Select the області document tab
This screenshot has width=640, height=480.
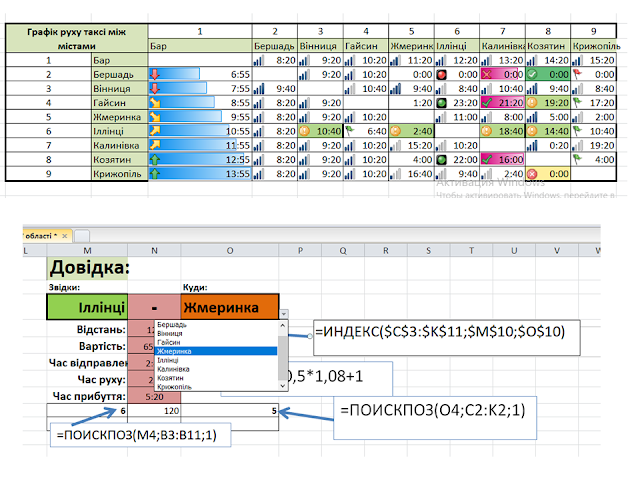pos(41,236)
